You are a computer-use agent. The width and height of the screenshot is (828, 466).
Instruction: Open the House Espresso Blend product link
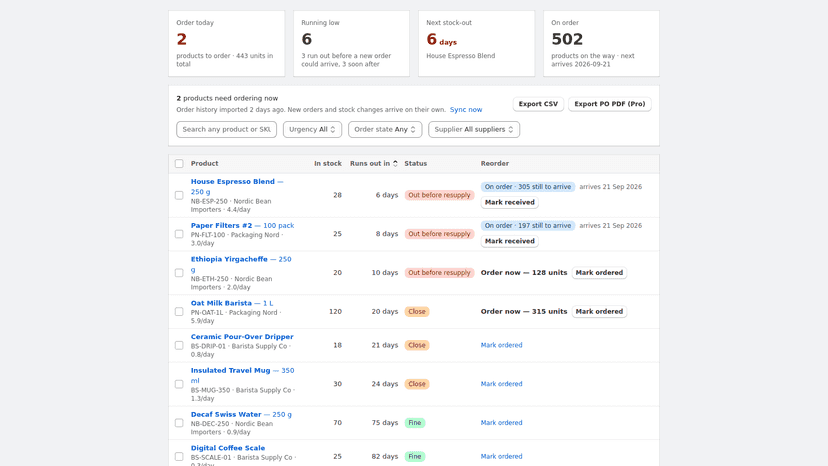click(x=237, y=187)
